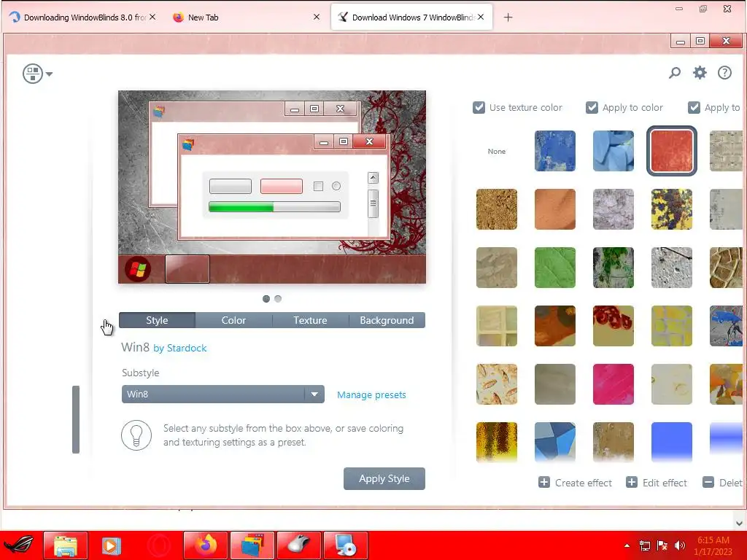Image resolution: width=747 pixels, height=560 pixels.
Task: Open the Win8 substyle dropdown
Action: click(x=223, y=394)
